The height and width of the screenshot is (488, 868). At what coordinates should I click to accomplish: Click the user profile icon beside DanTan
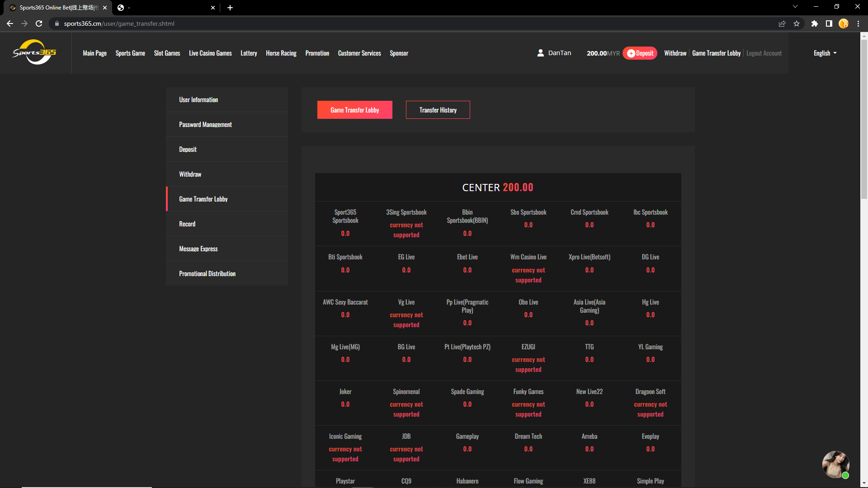click(540, 53)
